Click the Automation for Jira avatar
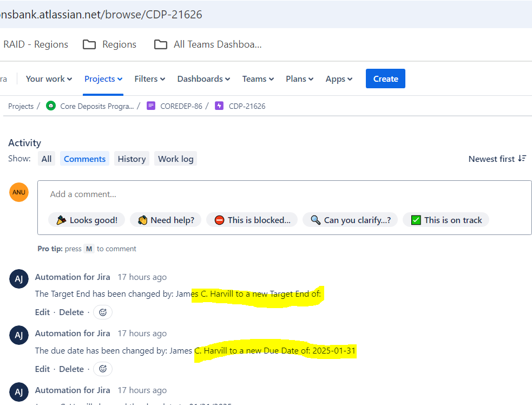This screenshot has width=532, height=405. pos(19,279)
